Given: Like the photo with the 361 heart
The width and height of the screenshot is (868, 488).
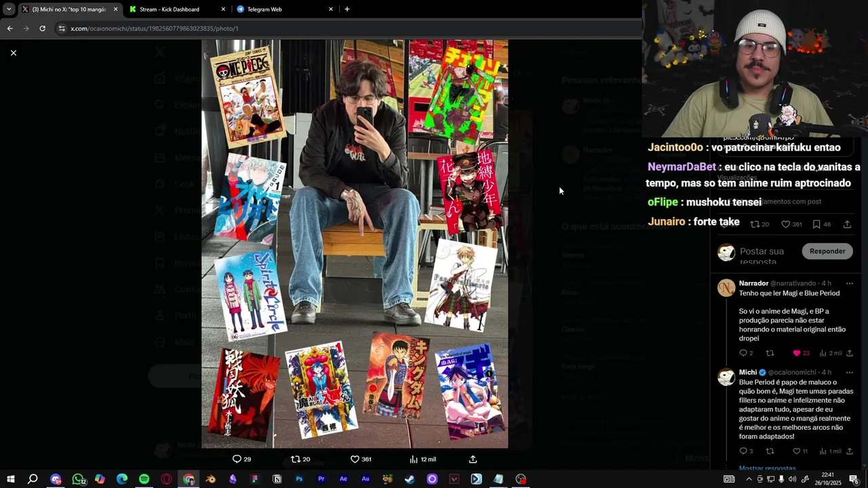Looking at the screenshot, I should click(x=361, y=459).
